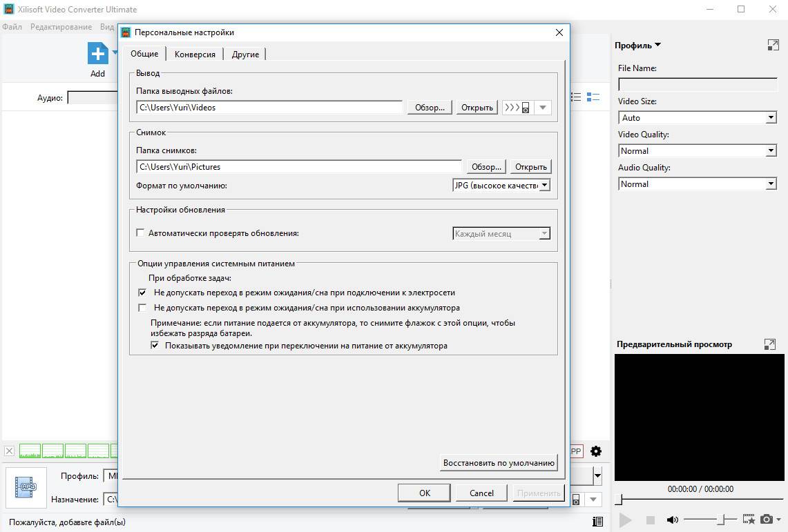
Task: Click the stop button in preview
Action: pos(651,520)
